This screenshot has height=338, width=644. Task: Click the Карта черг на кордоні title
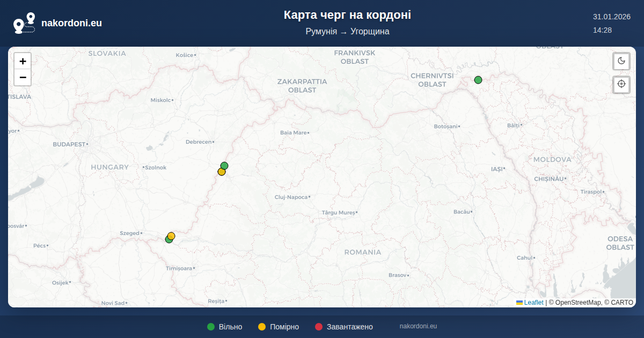347,15
